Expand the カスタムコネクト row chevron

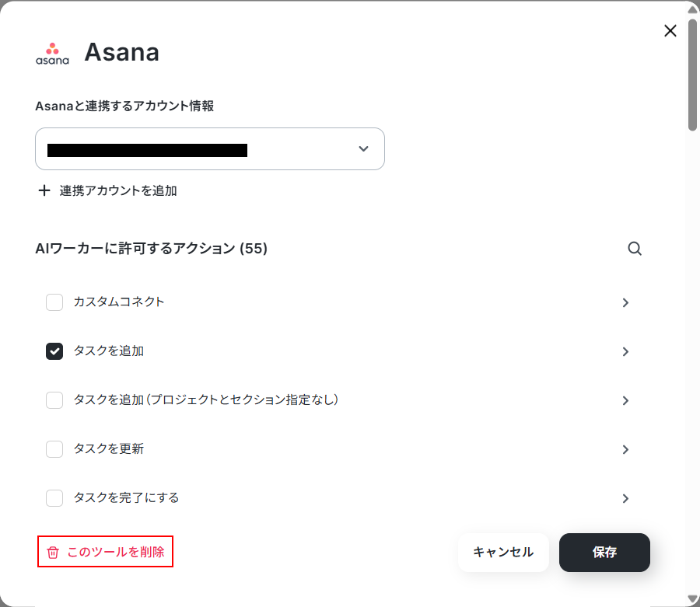(x=625, y=303)
